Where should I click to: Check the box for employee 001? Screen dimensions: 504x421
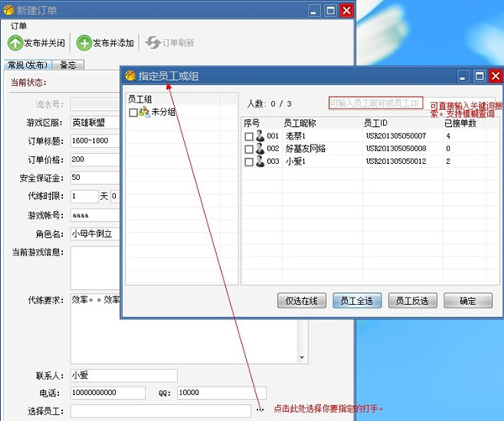(x=249, y=136)
